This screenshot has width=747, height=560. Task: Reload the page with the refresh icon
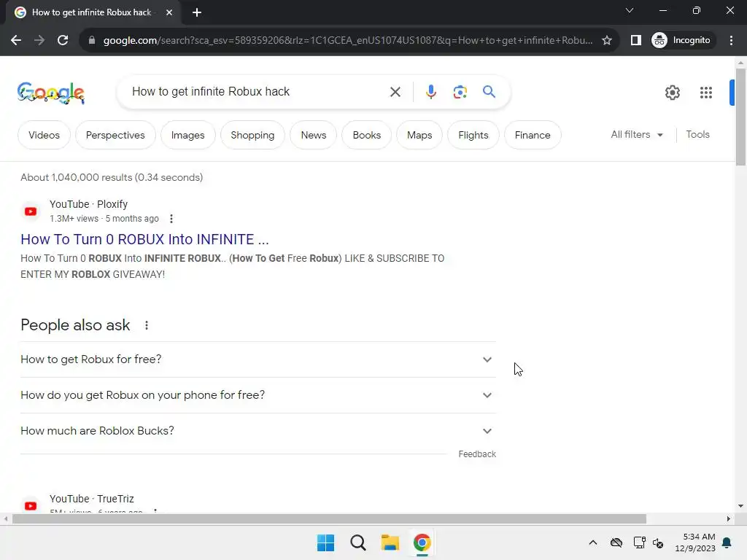[x=63, y=41]
